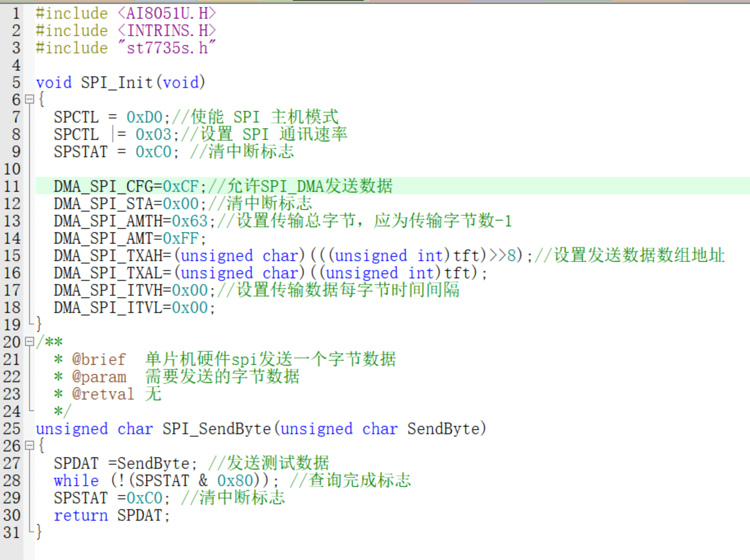Click the "@param" comment line
Screen dimensions: 750x560
coord(176,376)
